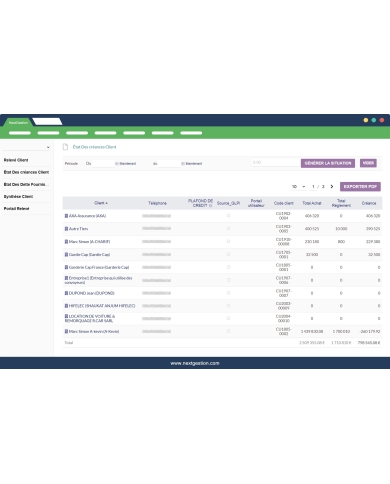Tick the Source_GLPI checkbox for AXA Assurance
Screen dimensions: 390x484
(x=228, y=216)
